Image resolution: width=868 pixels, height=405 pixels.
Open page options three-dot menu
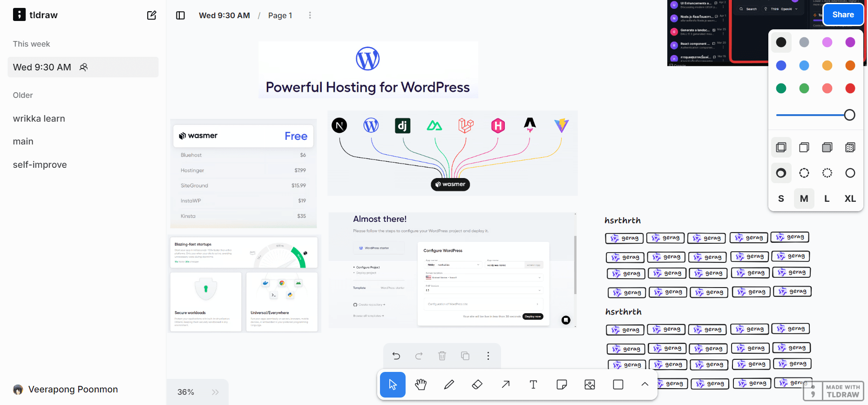coord(310,15)
